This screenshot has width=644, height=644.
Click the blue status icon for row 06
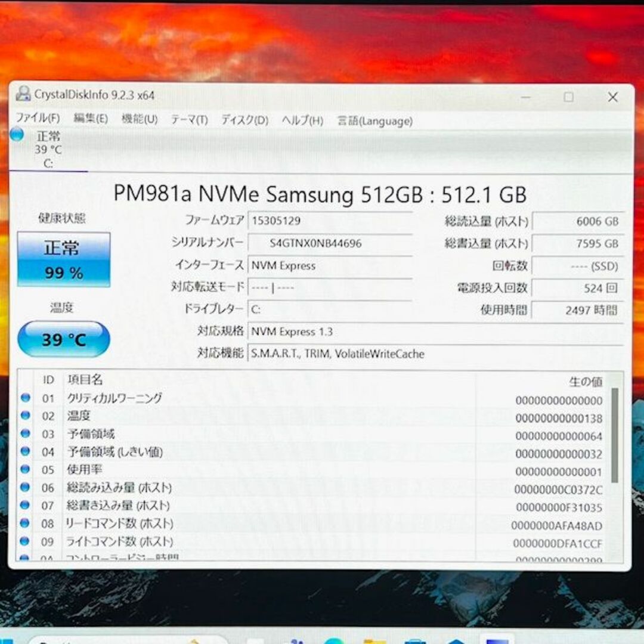pyautogui.click(x=25, y=487)
